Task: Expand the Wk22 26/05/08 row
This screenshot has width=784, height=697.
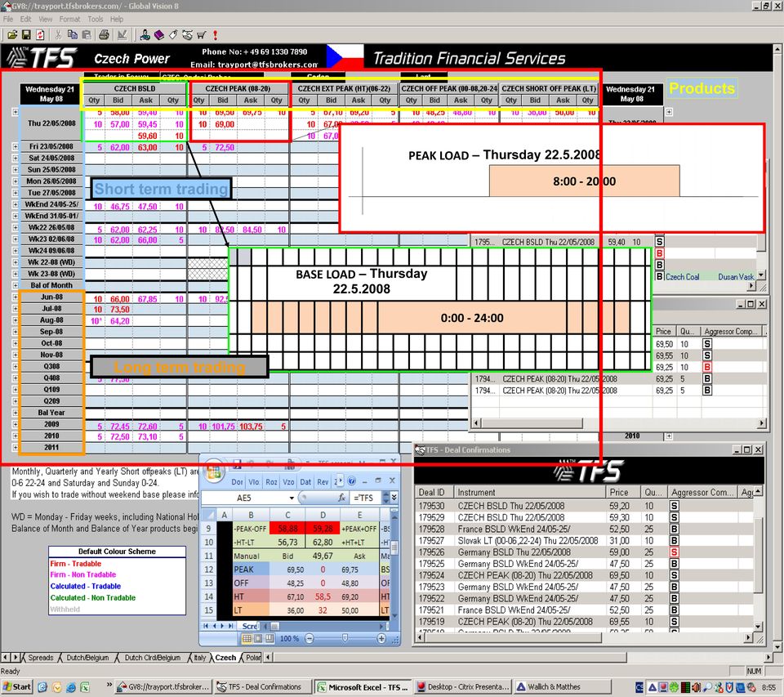Action: click(x=15, y=228)
